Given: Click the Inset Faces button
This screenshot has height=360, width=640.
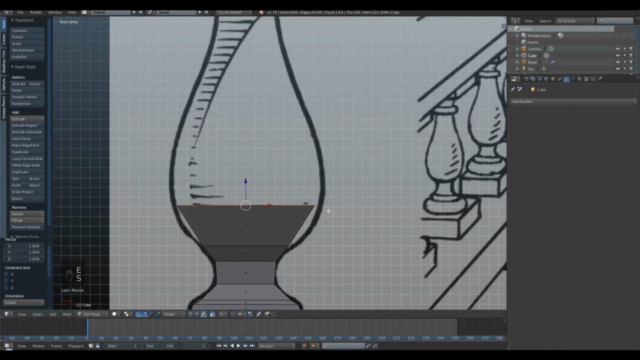Looking at the screenshot, I should [27, 139].
